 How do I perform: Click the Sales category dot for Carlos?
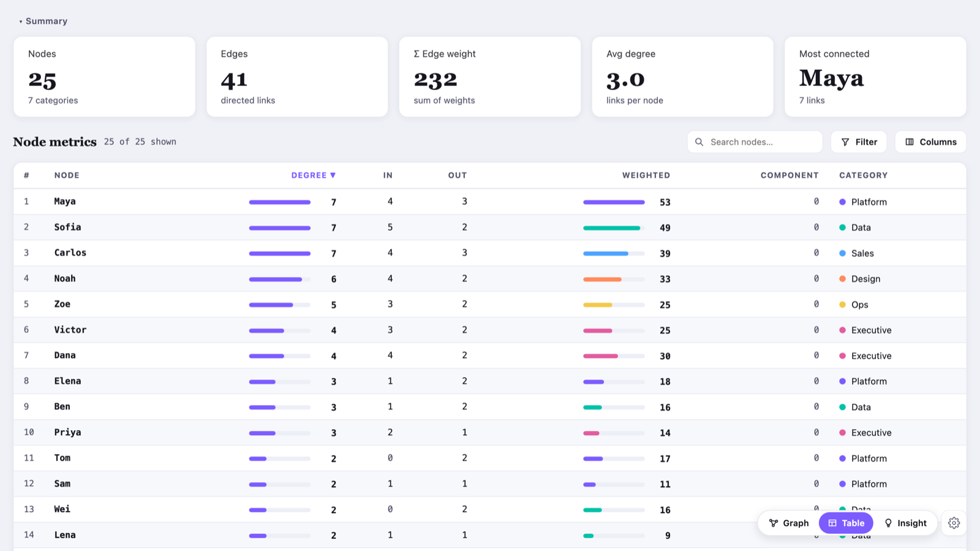[x=842, y=253]
